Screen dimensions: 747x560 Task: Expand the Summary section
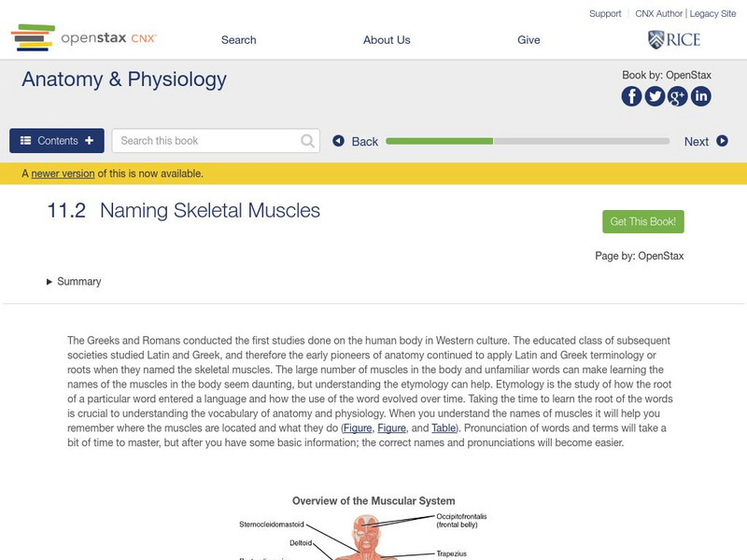pyautogui.click(x=74, y=282)
